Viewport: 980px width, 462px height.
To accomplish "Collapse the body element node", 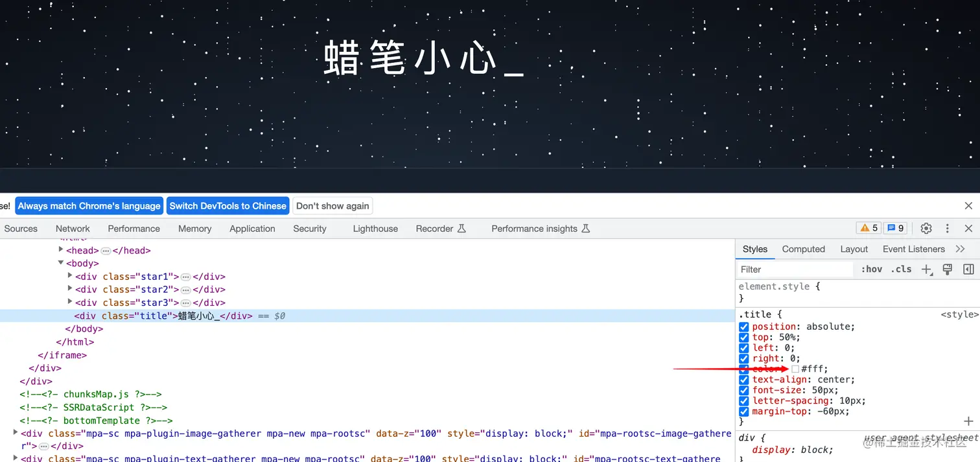I will (62, 263).
